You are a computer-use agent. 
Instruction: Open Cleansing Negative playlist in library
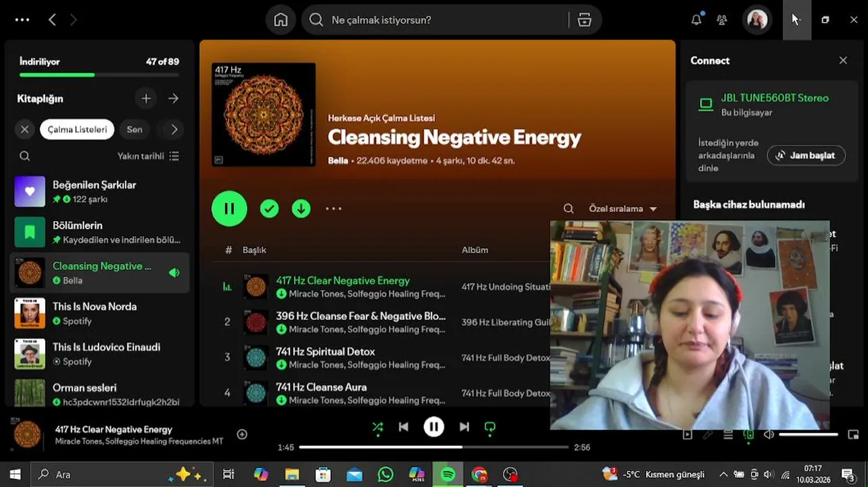click(99, 273)
